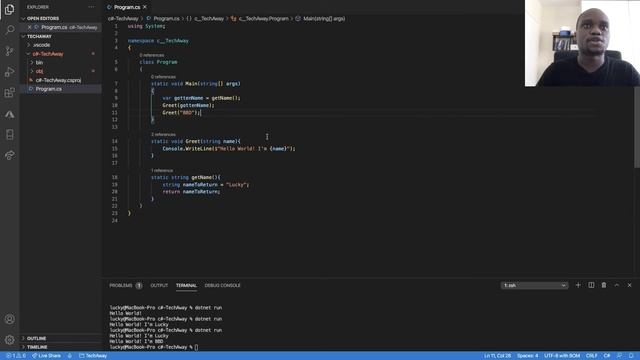This screenshot has width=640, height=360.
Task: Maximize the panel with chevron up
Action: pos(617,285)
